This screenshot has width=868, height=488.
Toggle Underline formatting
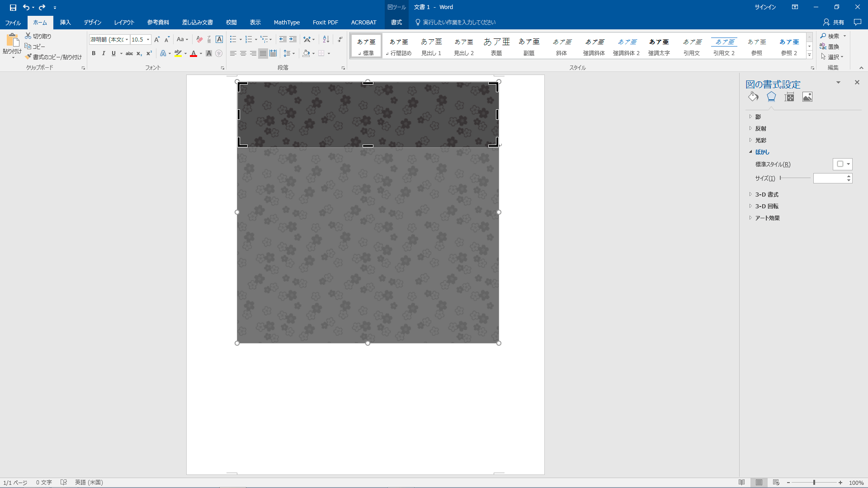[x=113, y=53]
